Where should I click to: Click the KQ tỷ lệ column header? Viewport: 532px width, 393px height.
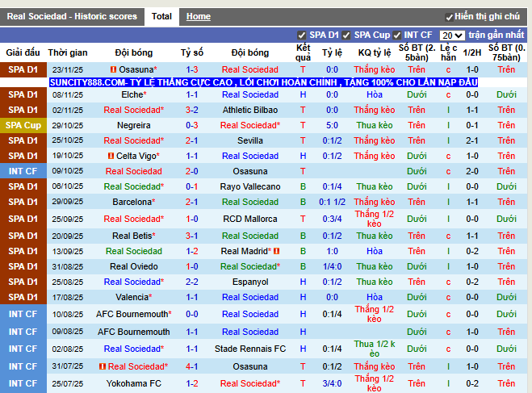click(375, 52)
